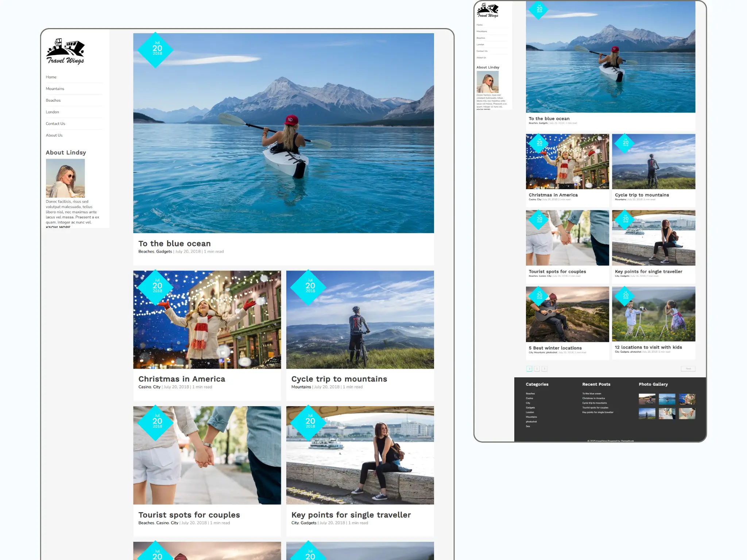This screenshot has height=560, width=747.
Task: Click Casino category under Christmas in America
Action: point(144,387)
